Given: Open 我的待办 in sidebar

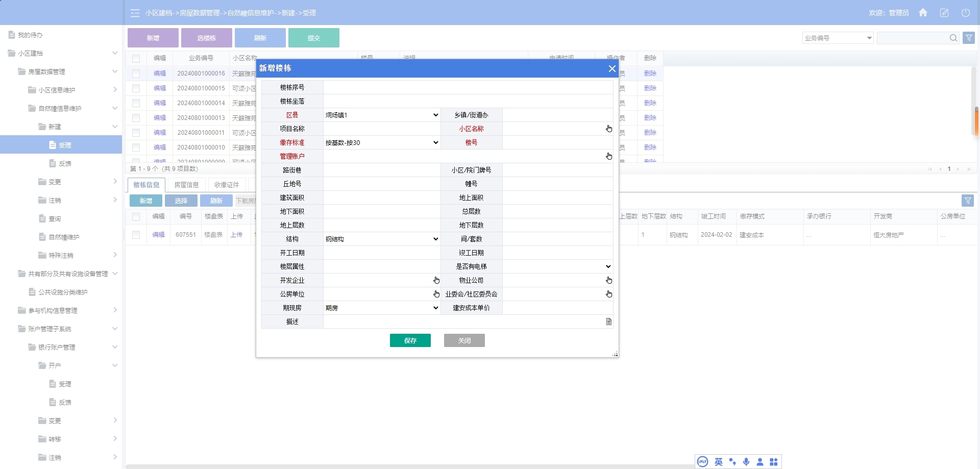Looking at the screenshot, I should coord(30,35).
